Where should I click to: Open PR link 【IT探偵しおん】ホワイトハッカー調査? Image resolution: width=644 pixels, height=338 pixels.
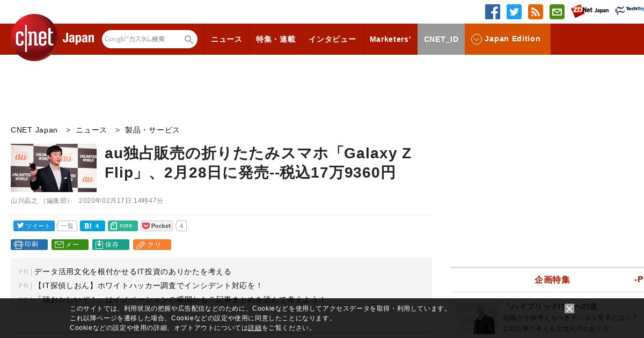(149, 285)
